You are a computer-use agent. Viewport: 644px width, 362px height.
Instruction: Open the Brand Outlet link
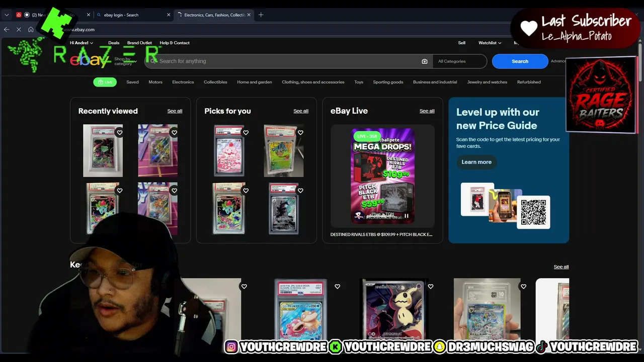click(139, 43)
